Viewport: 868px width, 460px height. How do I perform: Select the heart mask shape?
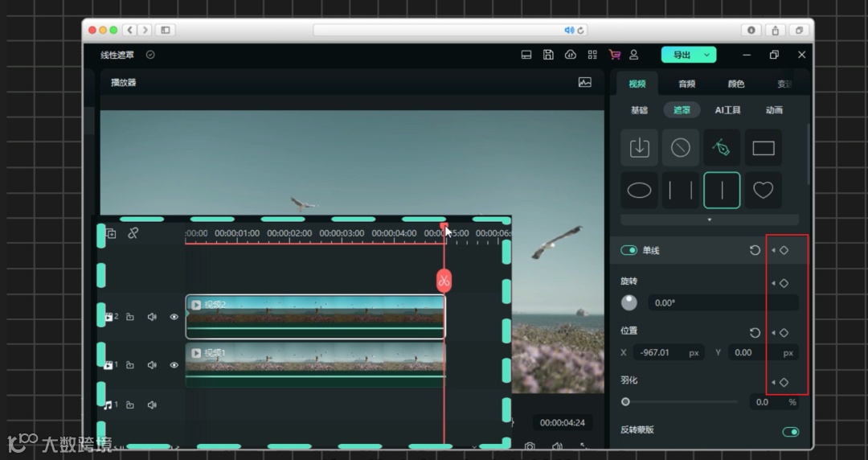pyautogui.click(x=764, y=190)
